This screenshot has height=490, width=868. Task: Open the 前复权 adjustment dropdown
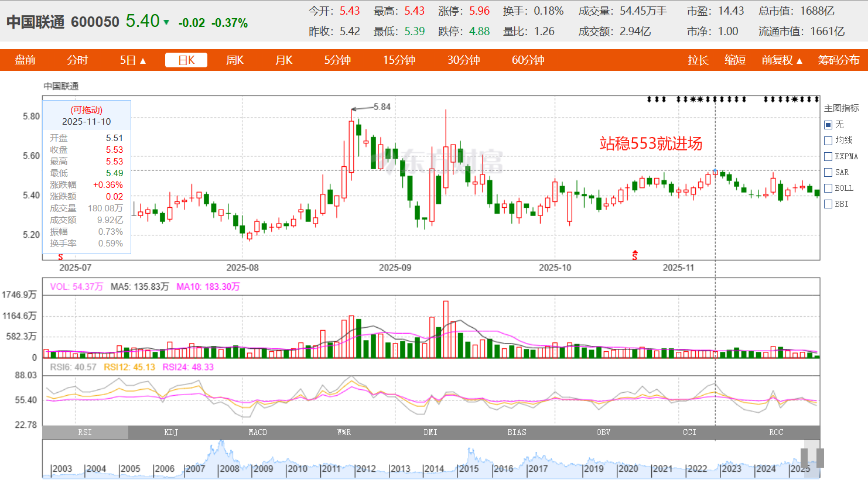click(x=782, y=60)
